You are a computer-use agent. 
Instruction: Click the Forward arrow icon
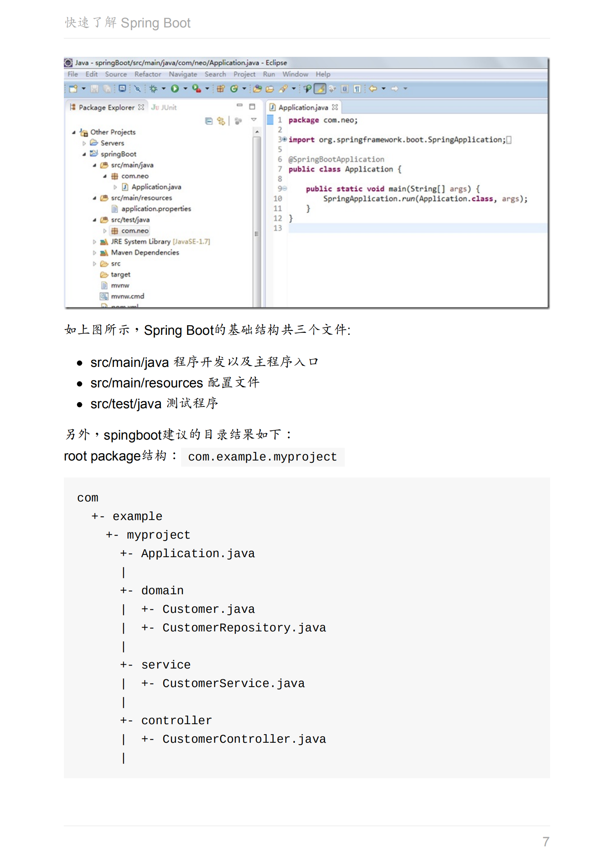pos(394,89)
